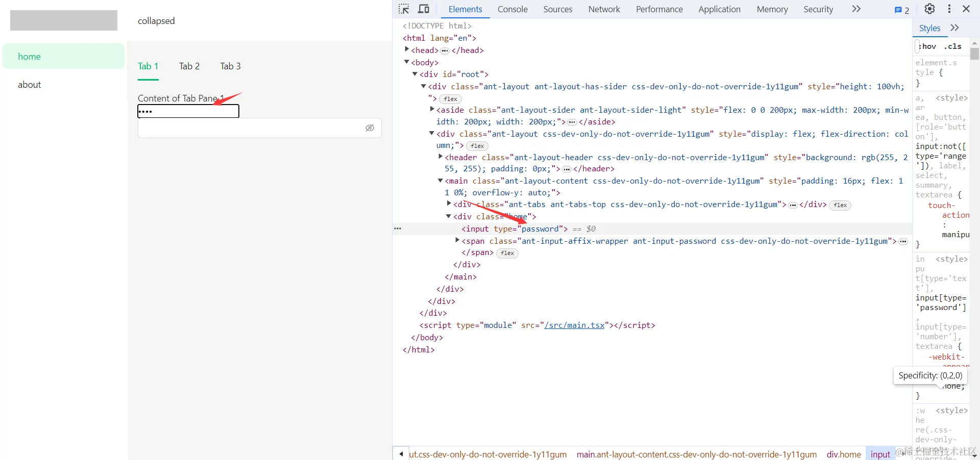Switch to Tab 3 in the page

(x=230, y=66)
